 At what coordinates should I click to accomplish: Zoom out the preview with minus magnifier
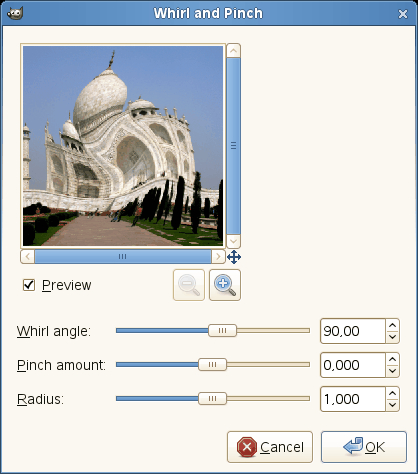click(x=189, y=285)
